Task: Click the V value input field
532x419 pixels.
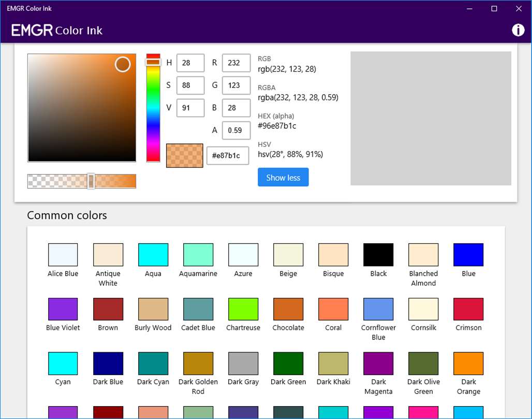Action: pyautogui.click(x=190, y=108)
